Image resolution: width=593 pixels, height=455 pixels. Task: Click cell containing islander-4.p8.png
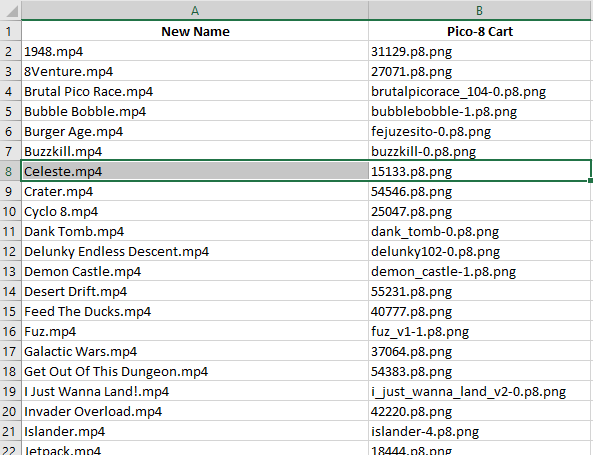480,432
